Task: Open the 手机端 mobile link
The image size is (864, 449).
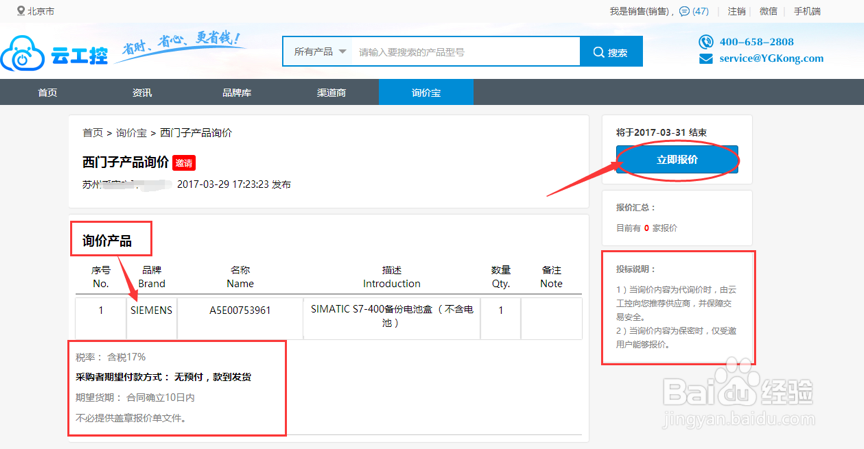Action: [807, 11]
